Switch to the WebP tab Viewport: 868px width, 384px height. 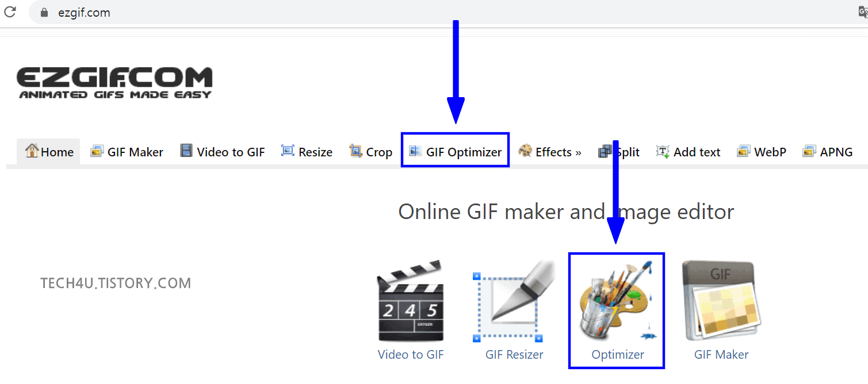pos(762,152)
